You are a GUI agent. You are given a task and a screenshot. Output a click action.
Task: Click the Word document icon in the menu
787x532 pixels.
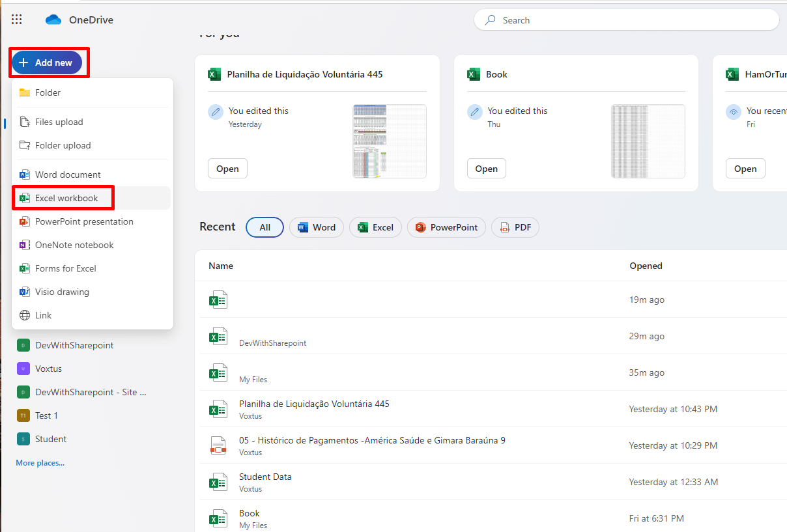(x=25, y=175)
